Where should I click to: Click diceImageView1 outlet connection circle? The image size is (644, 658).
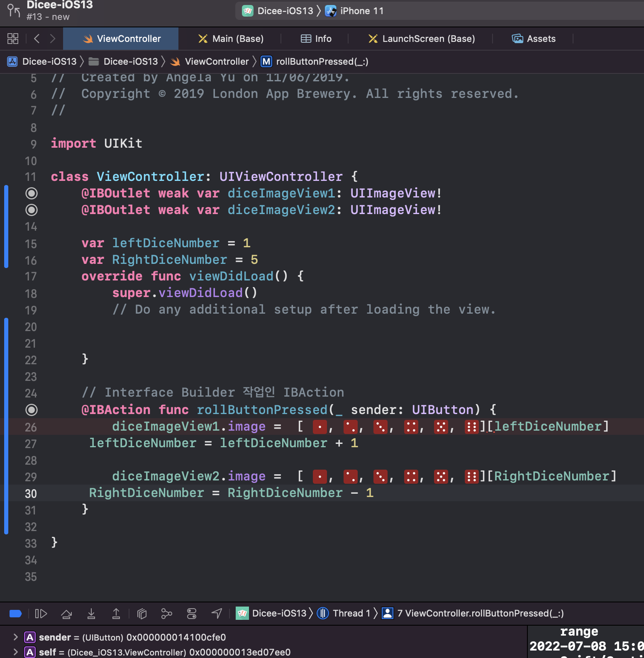click(x=32, y=193)
